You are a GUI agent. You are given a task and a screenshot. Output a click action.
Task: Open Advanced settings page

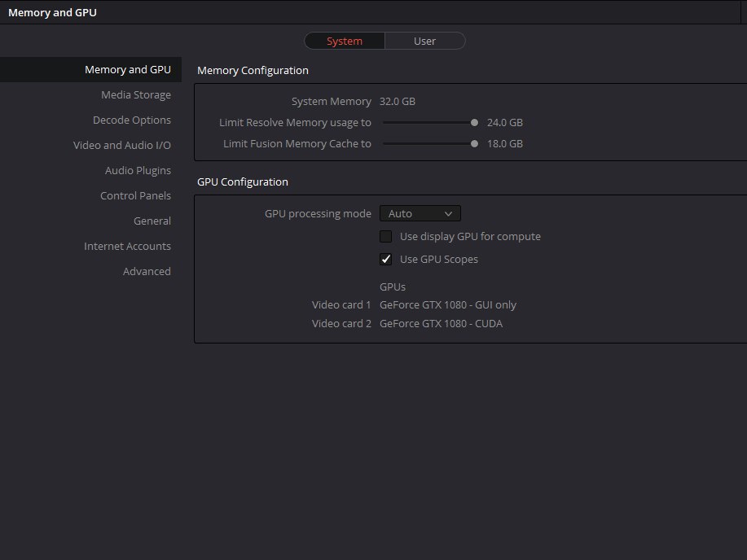pyautogui.click(x=147, y=271)
